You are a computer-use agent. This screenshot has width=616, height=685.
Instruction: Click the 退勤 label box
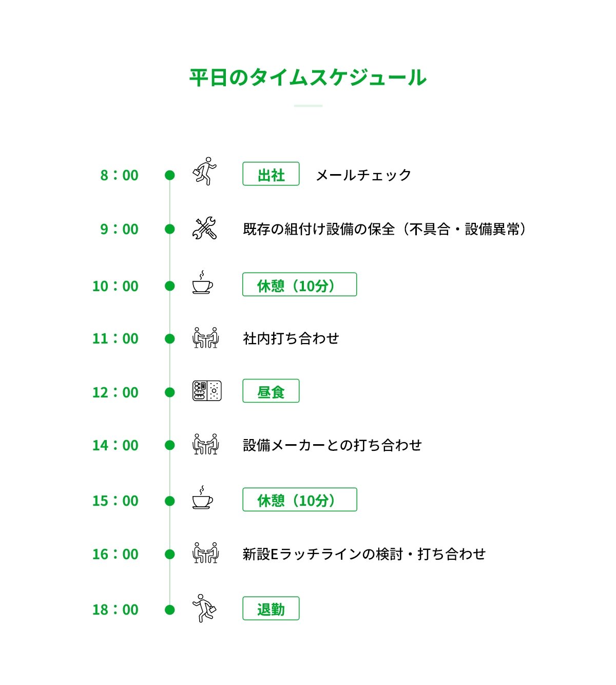271,608
